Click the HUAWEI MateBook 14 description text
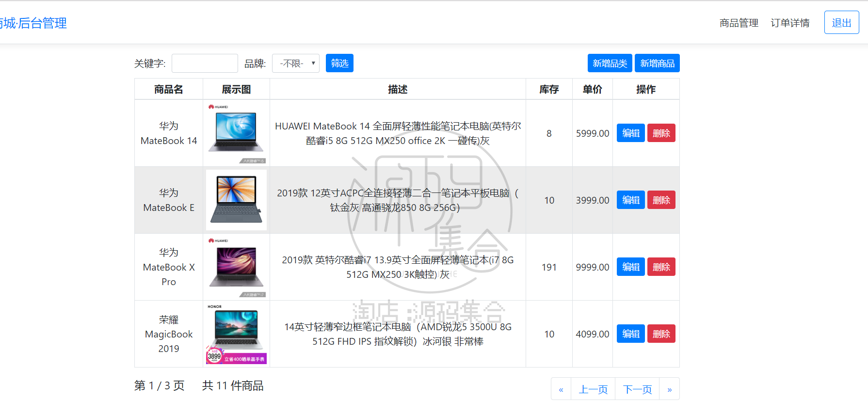The width and height of the screenshot is (868, 416). pos(398,133)
